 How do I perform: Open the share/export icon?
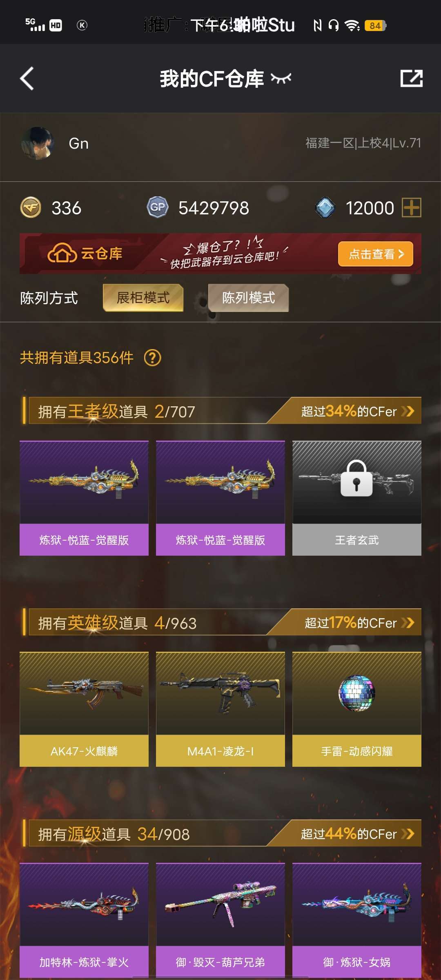[x=411, y=78]
